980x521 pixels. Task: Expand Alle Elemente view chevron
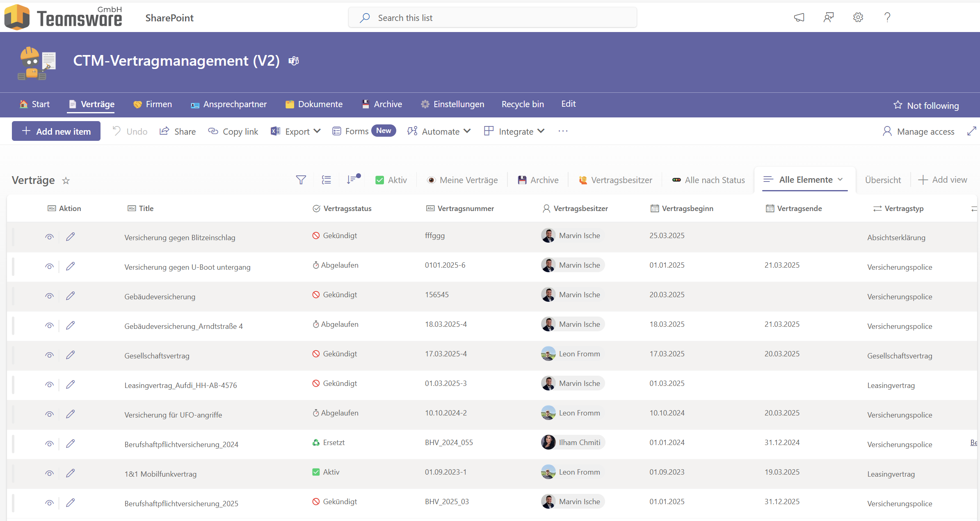[x=841, y=179]
